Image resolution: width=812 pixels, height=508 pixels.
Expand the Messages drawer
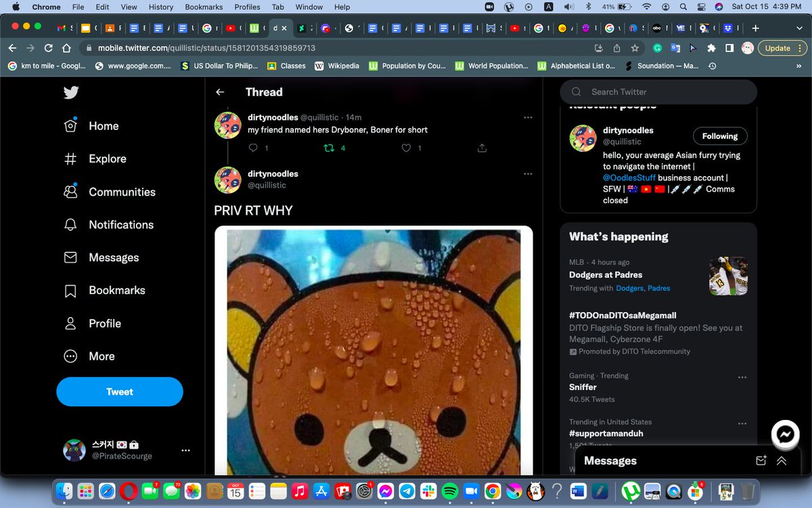pyautogui.click(x=782, y=461)
